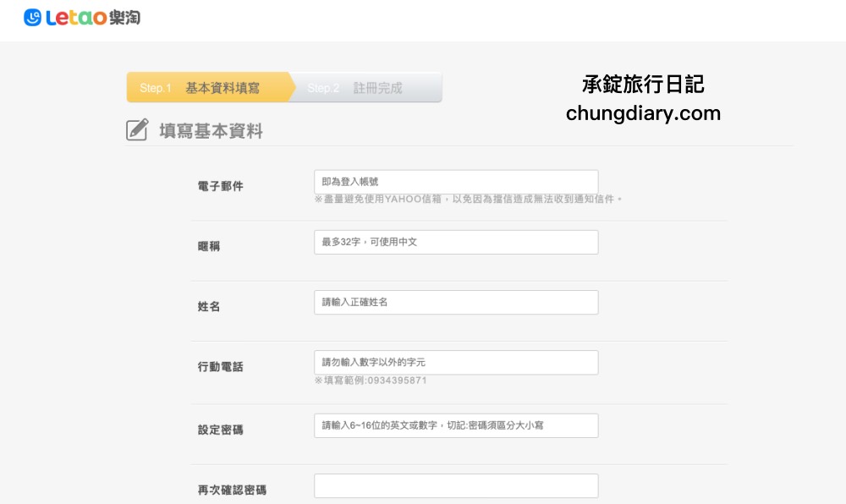Click into the 暱稱 nickname field
Screen dimensions: 846x504
pos(456,242)
